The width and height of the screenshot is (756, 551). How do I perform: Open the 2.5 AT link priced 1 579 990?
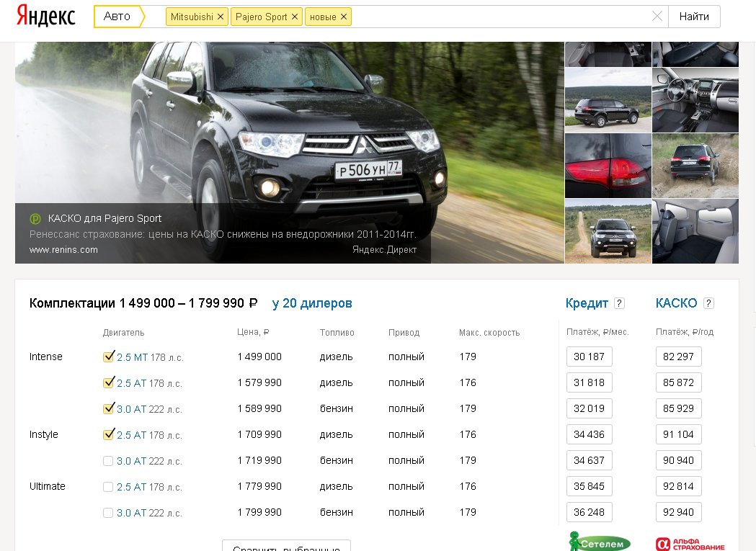(132, 383)
